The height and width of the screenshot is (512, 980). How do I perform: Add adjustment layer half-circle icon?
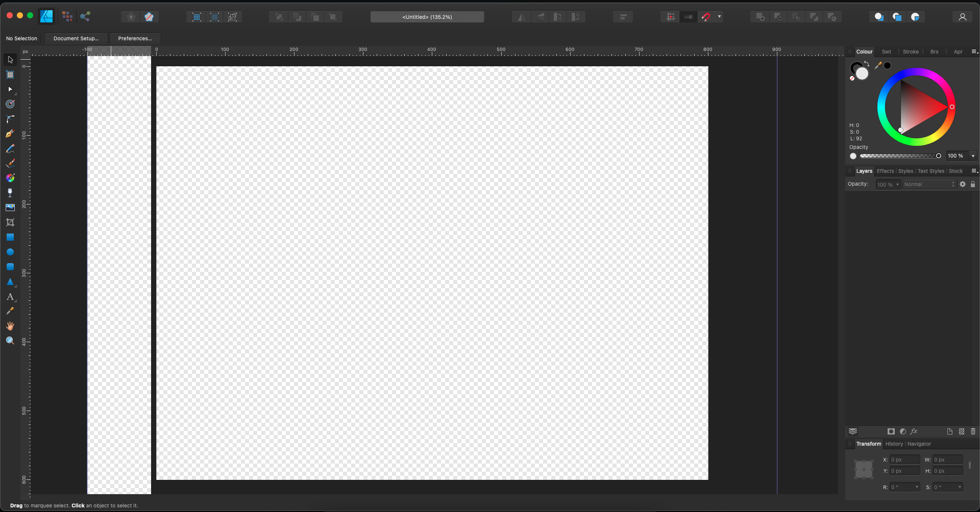(x=903, y=431)
